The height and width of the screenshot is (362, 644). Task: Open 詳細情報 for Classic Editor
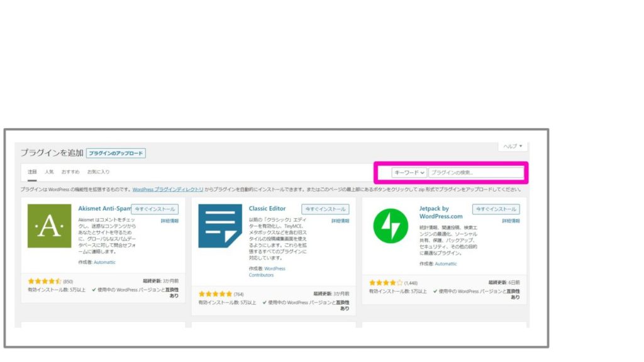pos(340,221)
